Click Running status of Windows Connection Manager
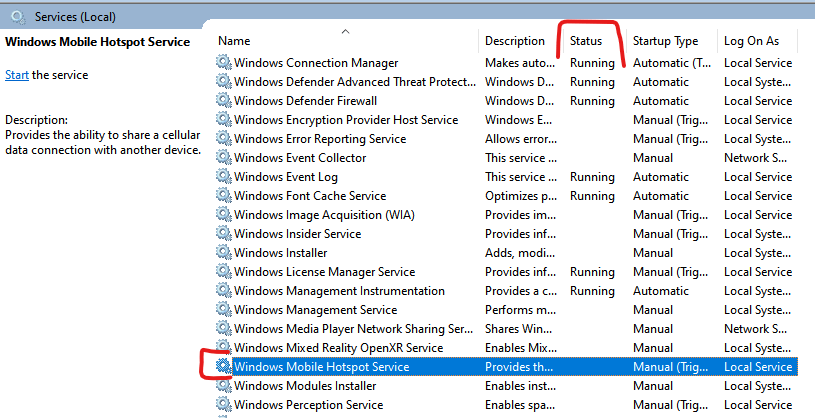The image size is (815, 418). [592, 63]
